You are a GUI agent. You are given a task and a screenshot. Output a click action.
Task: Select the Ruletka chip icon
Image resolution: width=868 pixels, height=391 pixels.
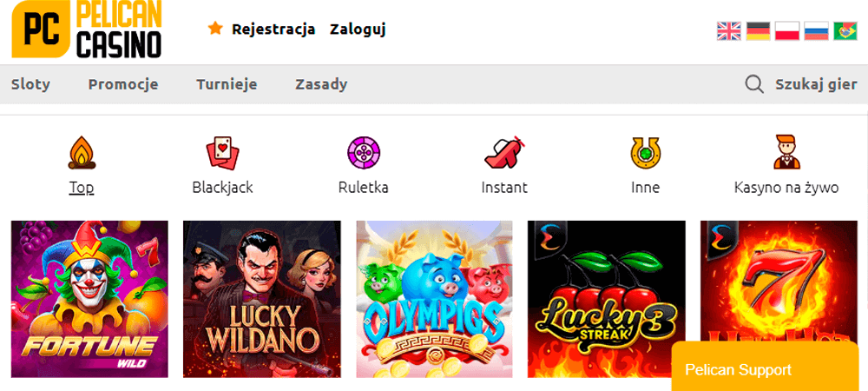click(363, 153)
